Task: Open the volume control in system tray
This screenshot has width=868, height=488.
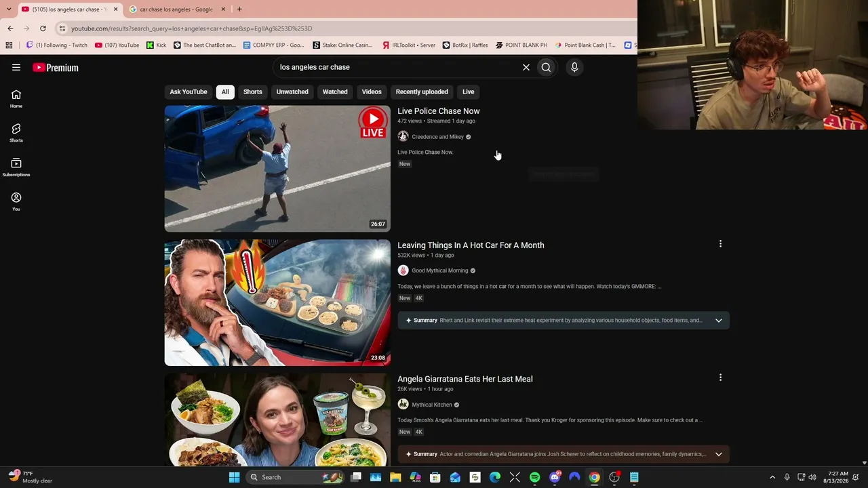Action: (812, 477)
